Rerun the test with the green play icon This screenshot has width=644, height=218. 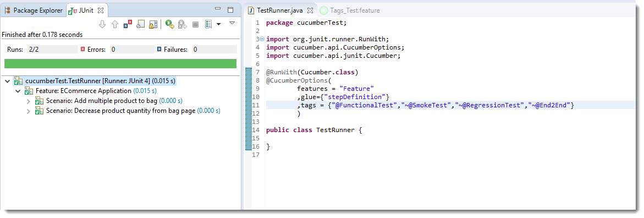(169, 24)
